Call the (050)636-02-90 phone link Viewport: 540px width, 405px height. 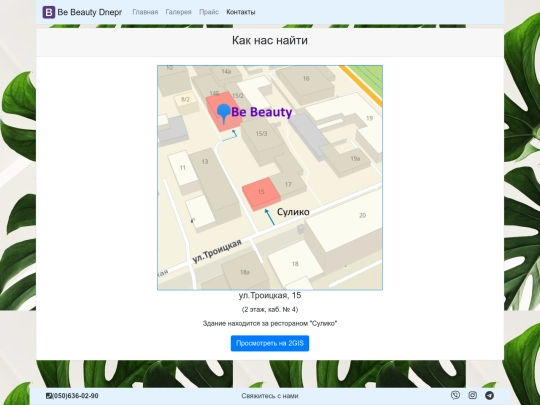point(75,396)
